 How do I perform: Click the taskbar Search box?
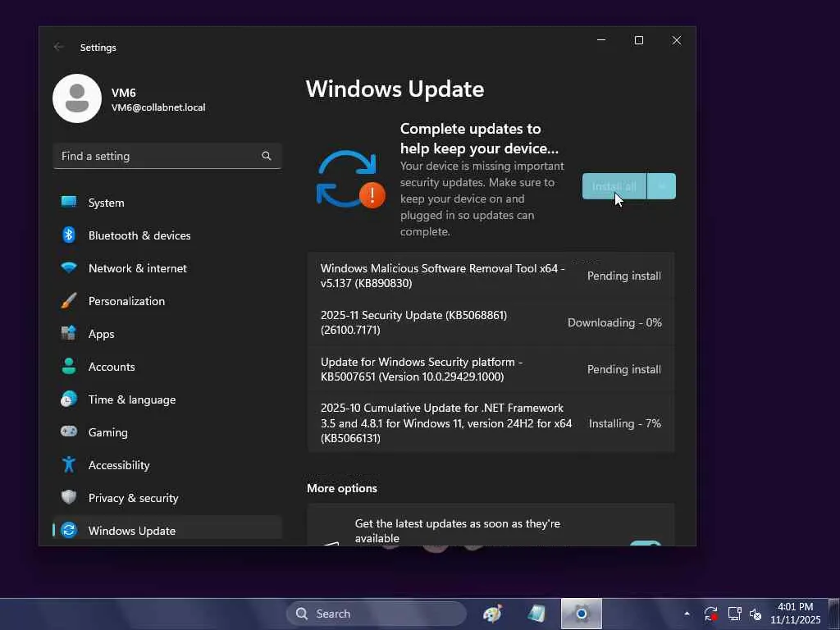(376, 614)
